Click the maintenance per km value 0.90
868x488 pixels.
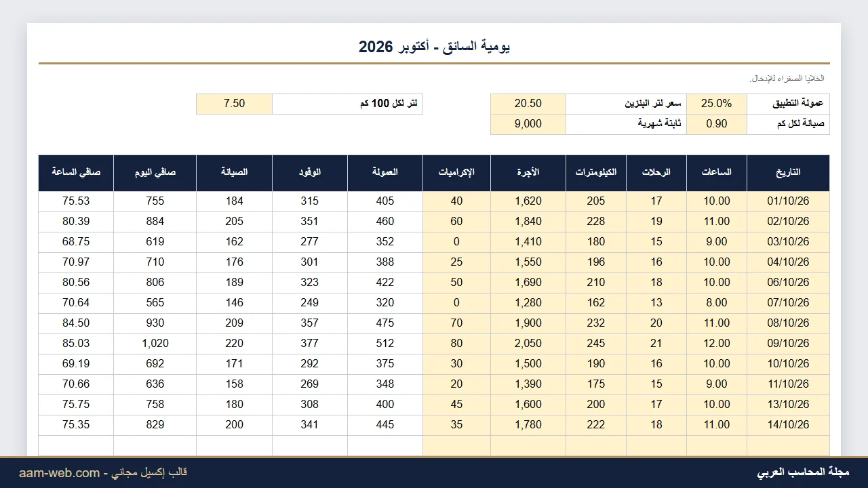coord(717,124)
